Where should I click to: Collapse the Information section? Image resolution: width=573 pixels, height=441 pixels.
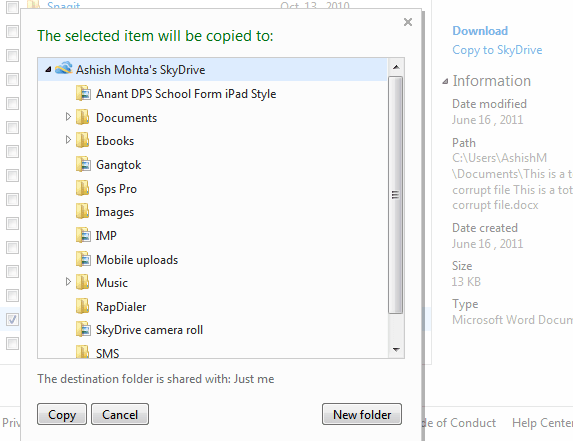[445, 81]
